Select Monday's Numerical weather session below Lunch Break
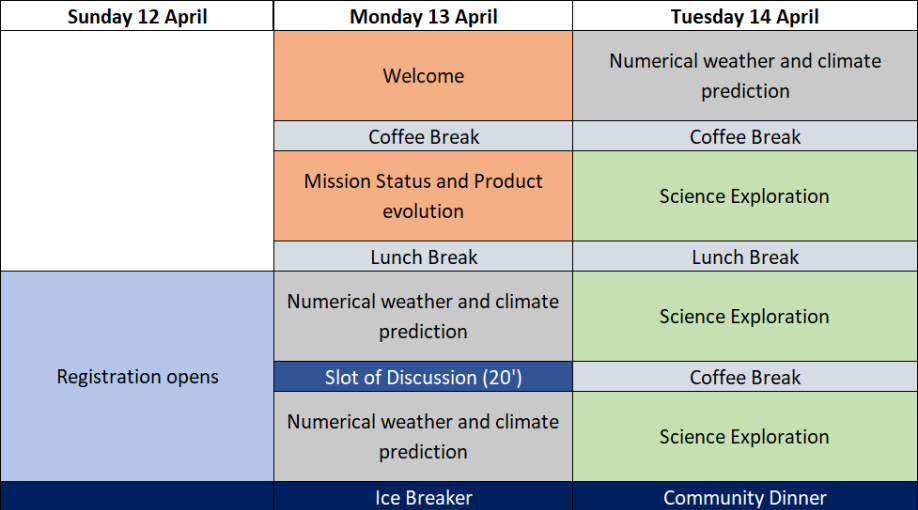This screenshot has width=918, height=510. (x=423, y=316)
